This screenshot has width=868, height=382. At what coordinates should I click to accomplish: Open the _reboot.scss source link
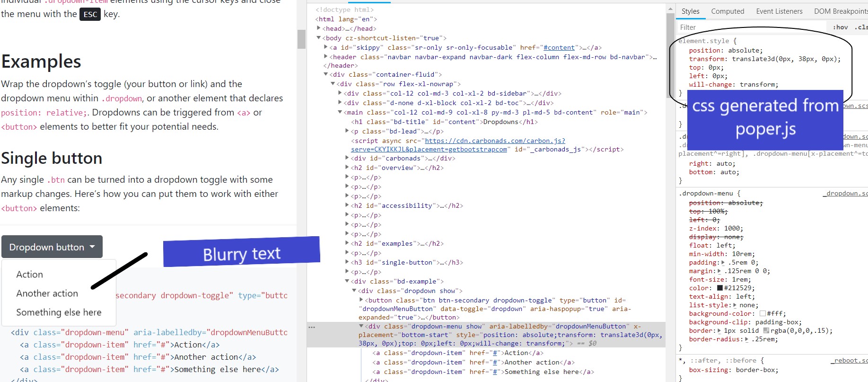[x=850, y=361]
